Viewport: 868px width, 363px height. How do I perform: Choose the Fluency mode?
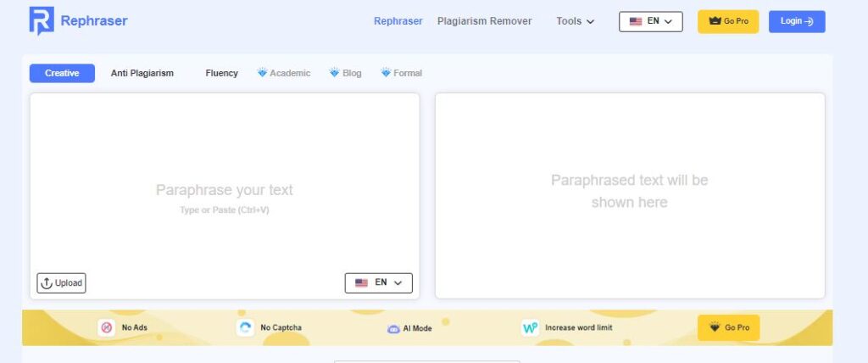coord(221,73)
